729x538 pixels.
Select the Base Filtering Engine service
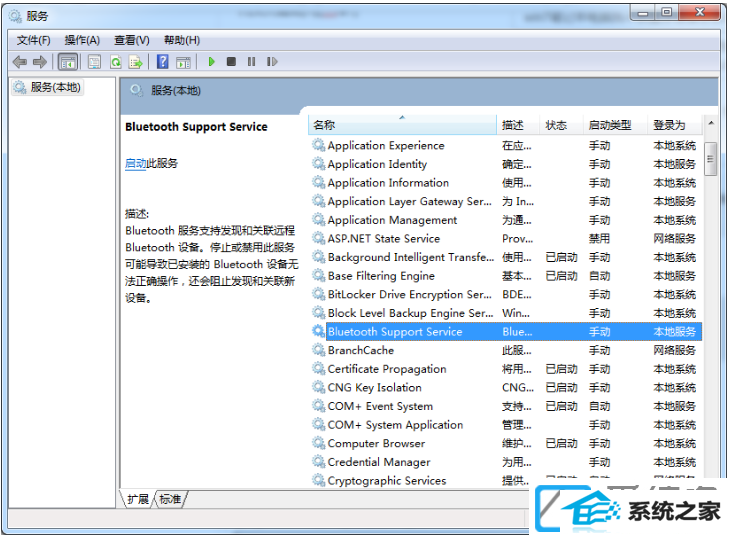506,276
